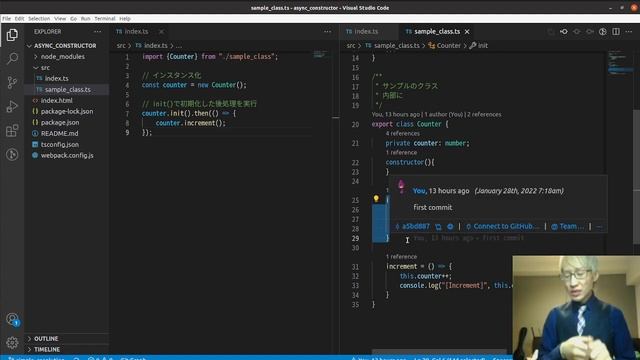The width and height of the screenshot is (640, 360).
Task: Click the '4 references' code lens
Action: click(402, 134)
